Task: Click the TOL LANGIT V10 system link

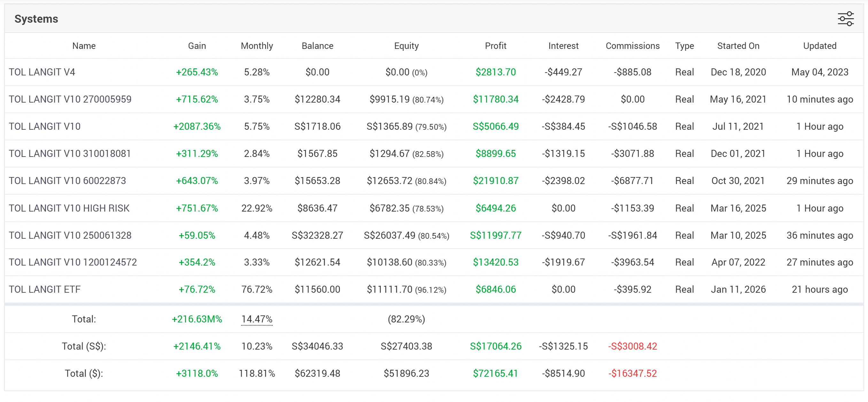Action: click(x=44, y=126)
